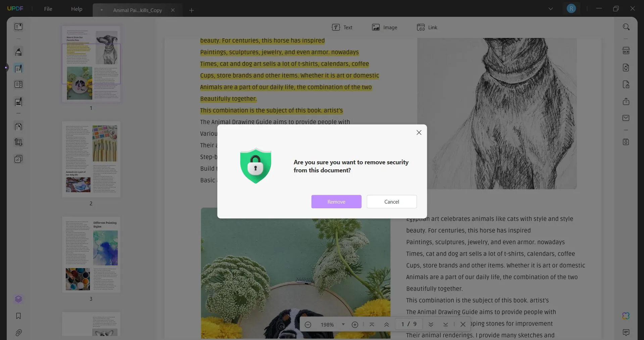The width and height of the screenshot is (644, 340).
Task: Close the Animal Pai...kills_Copy tab
Action: pyautogui.click(x=173, y=10)
